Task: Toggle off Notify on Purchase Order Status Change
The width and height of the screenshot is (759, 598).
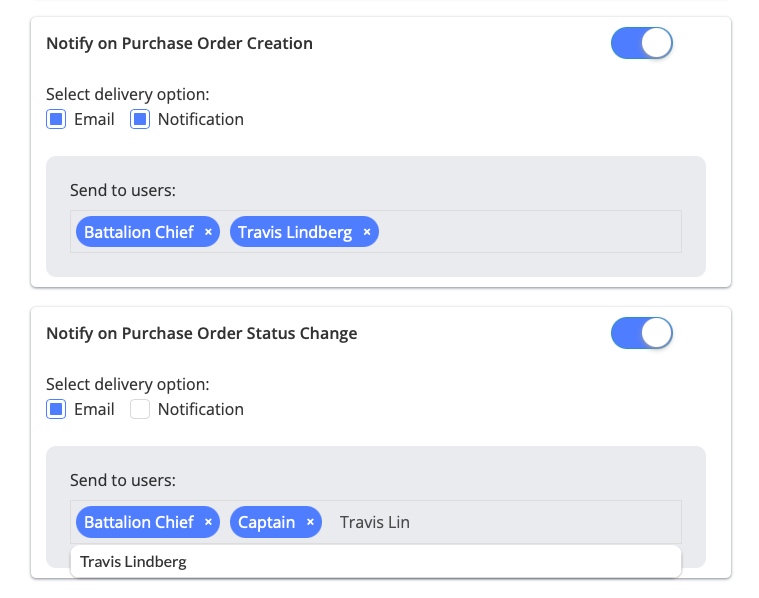Action: (x=642, y=333)
